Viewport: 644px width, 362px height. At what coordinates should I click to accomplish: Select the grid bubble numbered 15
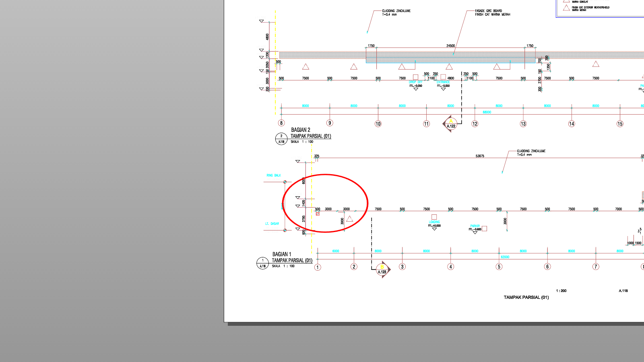[620, 124]
